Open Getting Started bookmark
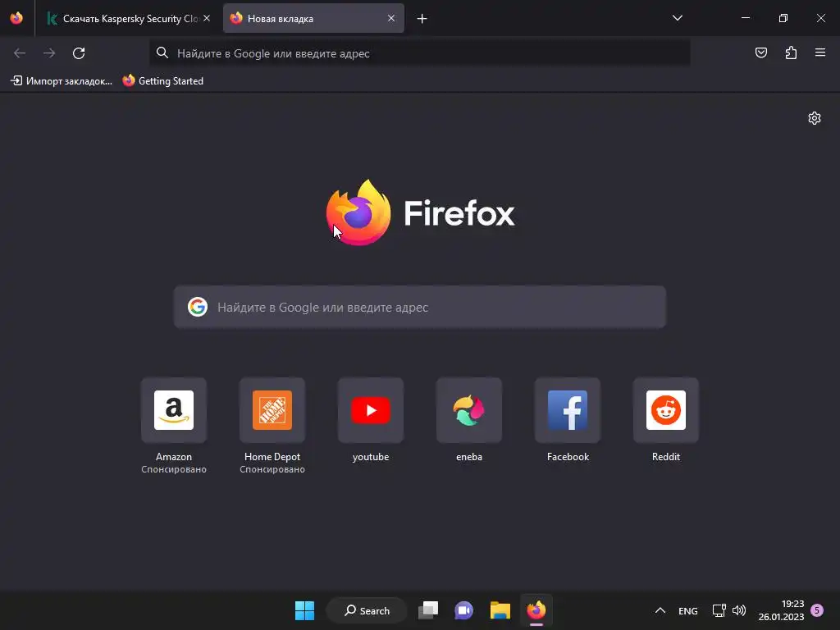 pyautogui.click(x=163, y=81)
